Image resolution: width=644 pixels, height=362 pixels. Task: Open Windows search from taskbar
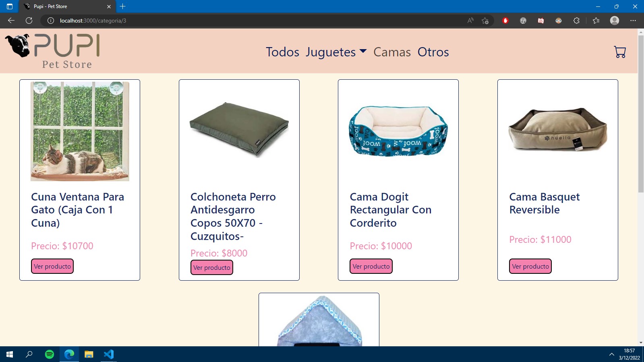pyautogui.click(x=29, y=354)
